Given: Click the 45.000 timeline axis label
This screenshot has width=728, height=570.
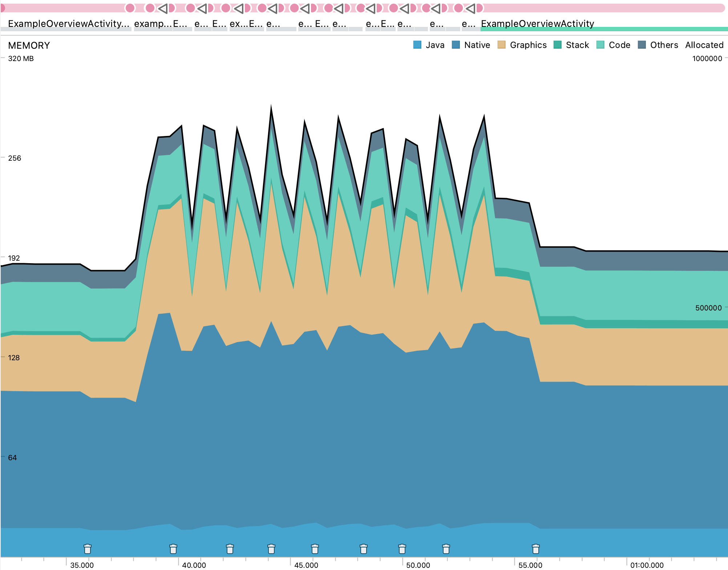Looking at the screenshot, I should click(x=306, y=565).
